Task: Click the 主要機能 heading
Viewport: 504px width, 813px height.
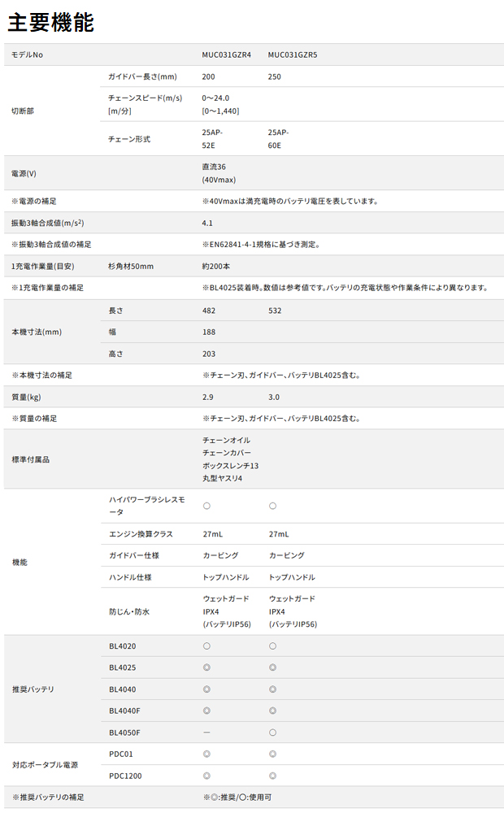Action: [x=51, y=22]
